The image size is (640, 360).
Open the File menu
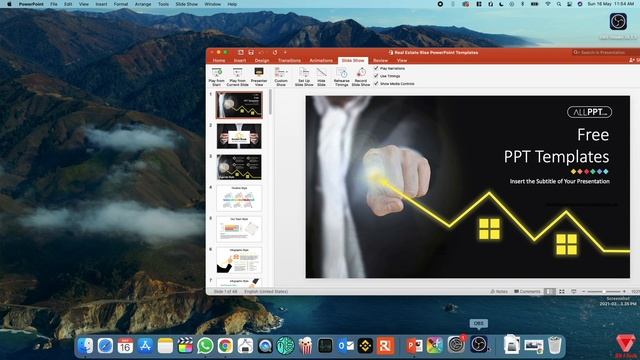coord(54,4)
